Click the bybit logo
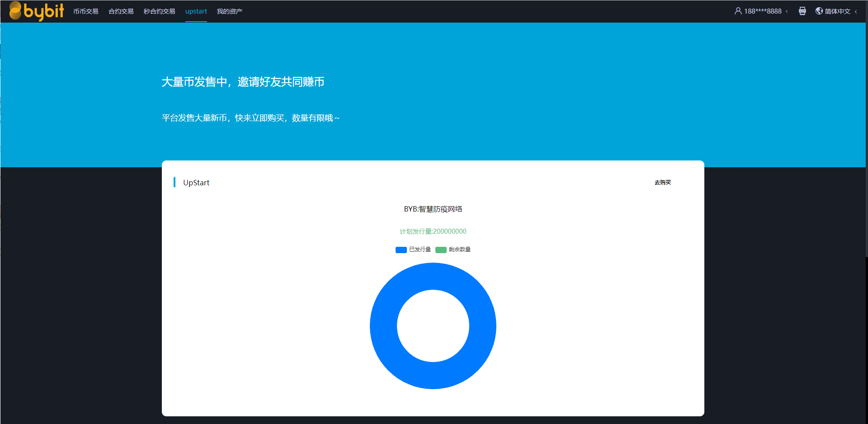Image resolution: width=868 pixels, height=424 pixels. pyautogui.click(x=37, y=11)
